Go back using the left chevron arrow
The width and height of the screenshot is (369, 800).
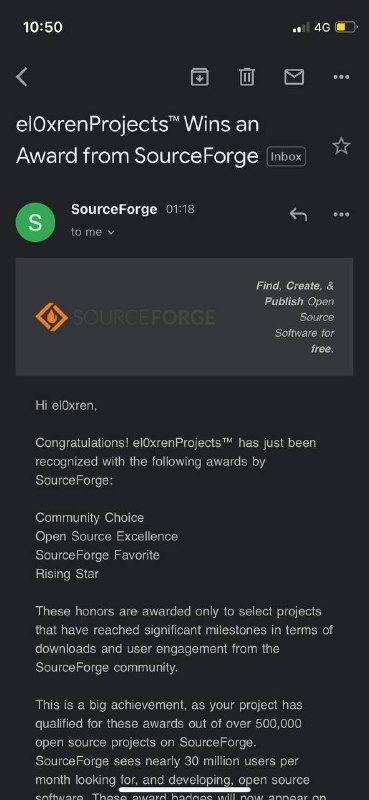21,78
